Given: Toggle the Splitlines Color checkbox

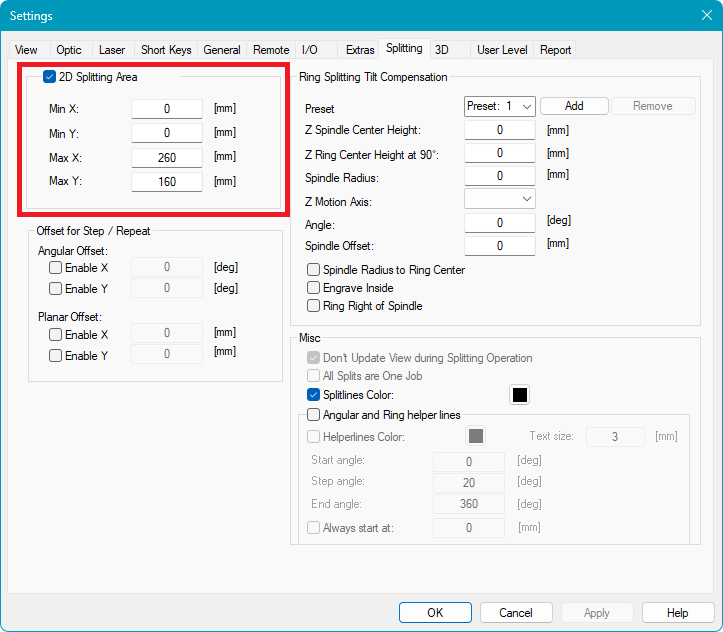Looking at the screenshot, I should pos(314,395).
